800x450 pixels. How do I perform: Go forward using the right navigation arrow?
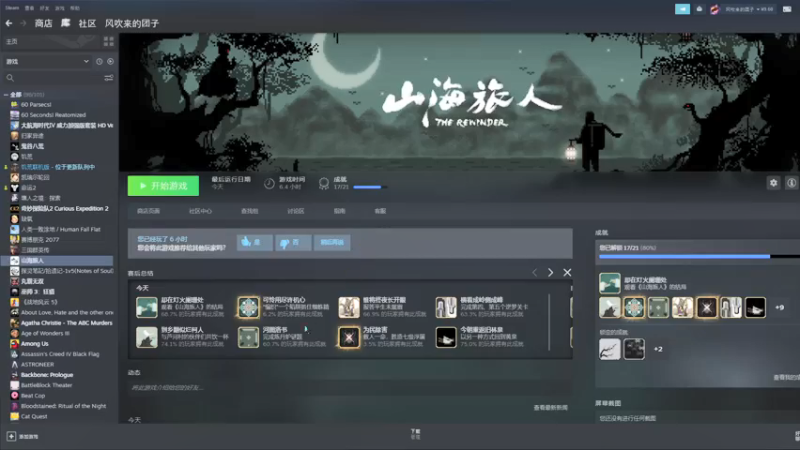[23, 23]
